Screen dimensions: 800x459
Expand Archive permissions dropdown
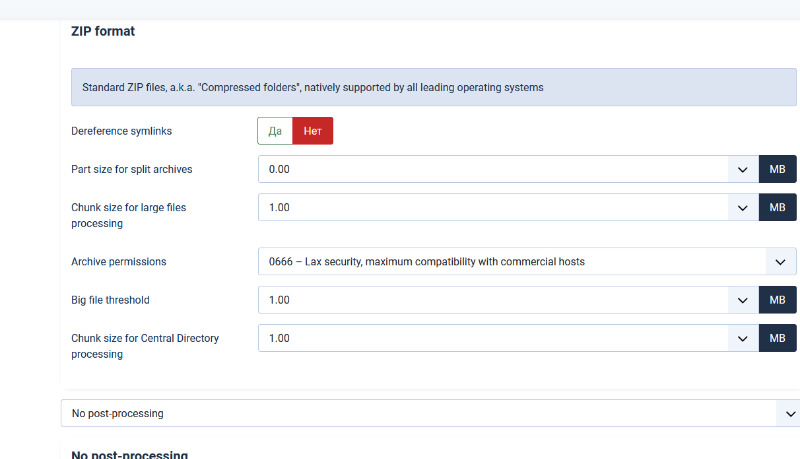tap(527, 262)
